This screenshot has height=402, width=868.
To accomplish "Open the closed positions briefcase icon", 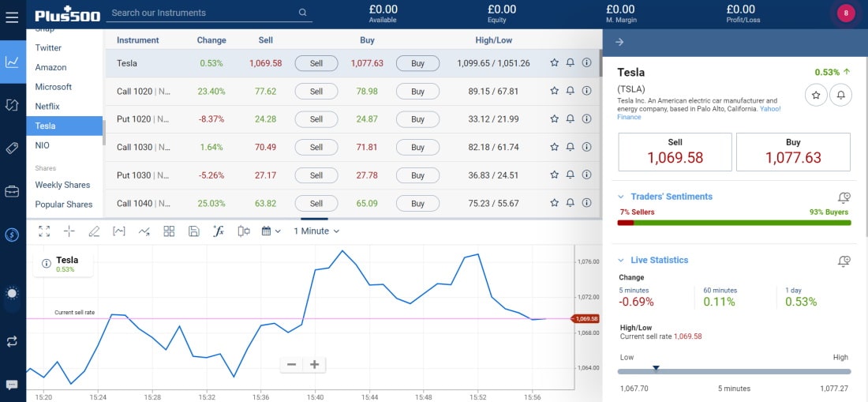I will [x=12, y=192].
